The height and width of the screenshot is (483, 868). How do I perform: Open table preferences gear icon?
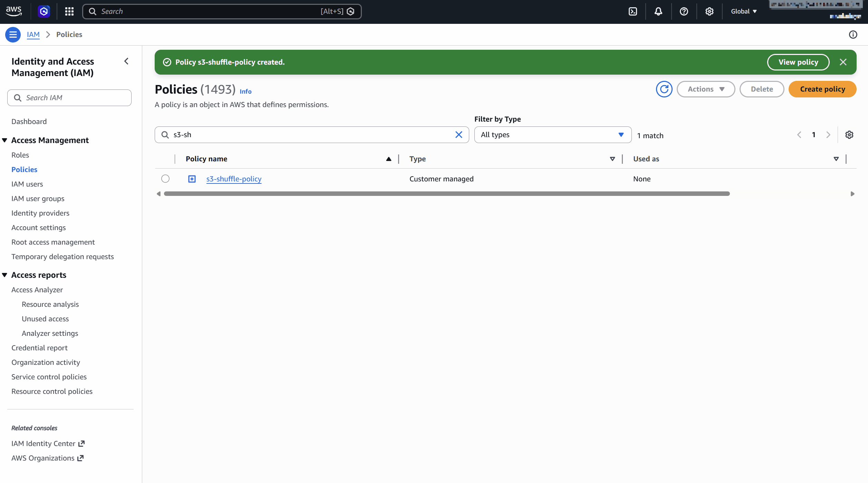click(x=849, y=135)
